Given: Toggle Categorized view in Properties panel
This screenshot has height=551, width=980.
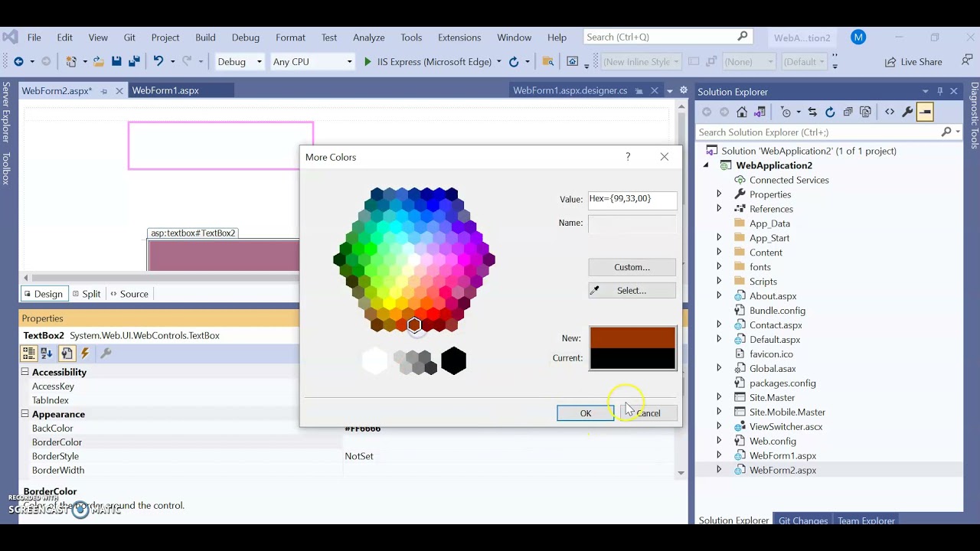Looking at the screenshot, I should point(28,354).
